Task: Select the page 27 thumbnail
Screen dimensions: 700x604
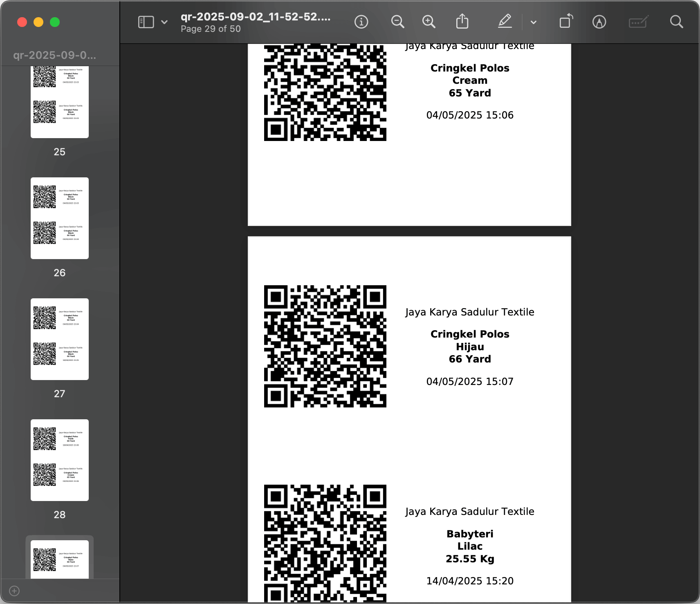Action: pyautogui.click(x=59, y=338)
